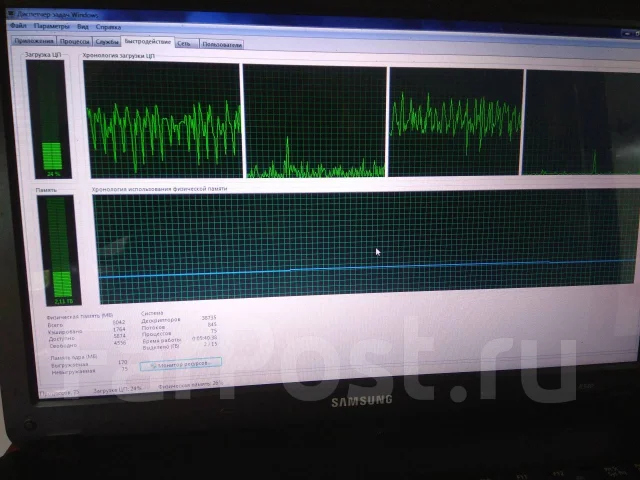Image resolution: width=640 pixels, height=480 pixels.
Task: Minimize the Task Manager window
Action: [628, 33]
